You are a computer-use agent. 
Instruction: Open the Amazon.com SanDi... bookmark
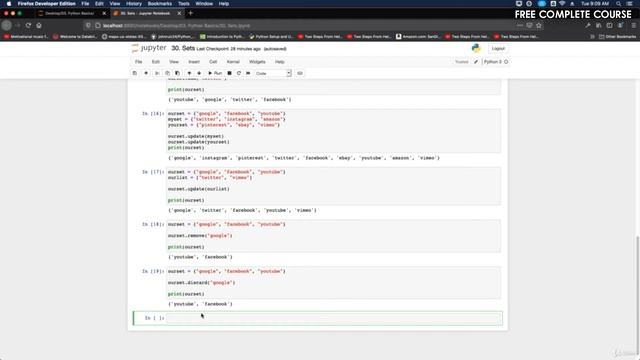point(418,36)
